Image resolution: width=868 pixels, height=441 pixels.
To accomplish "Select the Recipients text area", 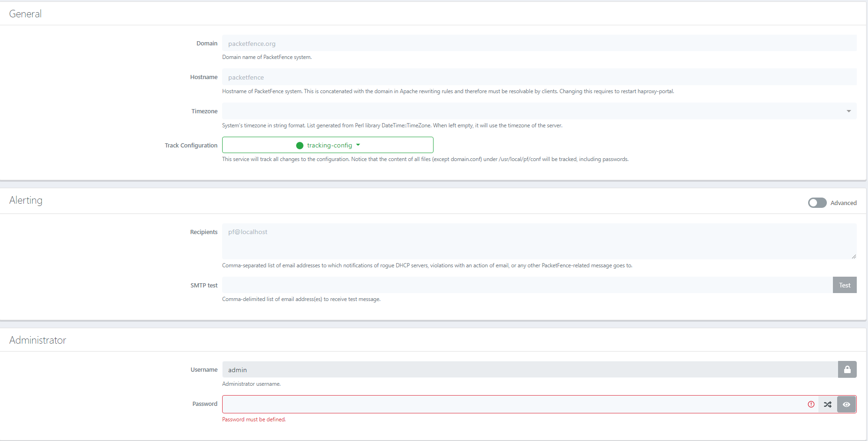I will (539, 241).
